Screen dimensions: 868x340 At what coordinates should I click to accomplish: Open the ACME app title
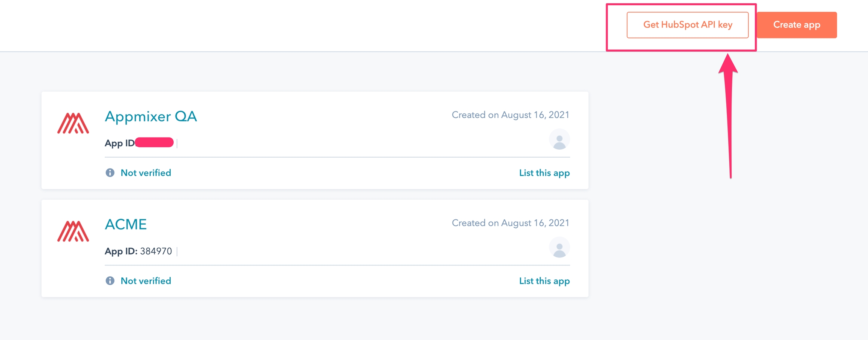[125, 224]
